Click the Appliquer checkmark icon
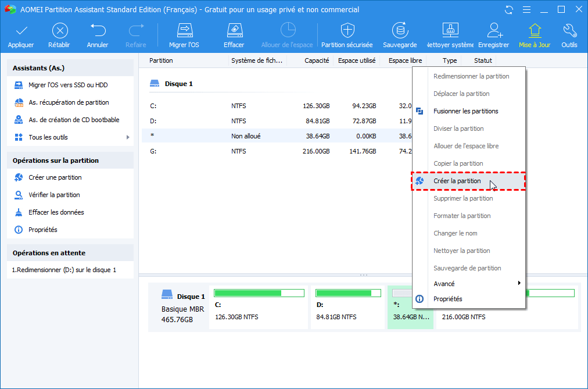 [21, 30]
